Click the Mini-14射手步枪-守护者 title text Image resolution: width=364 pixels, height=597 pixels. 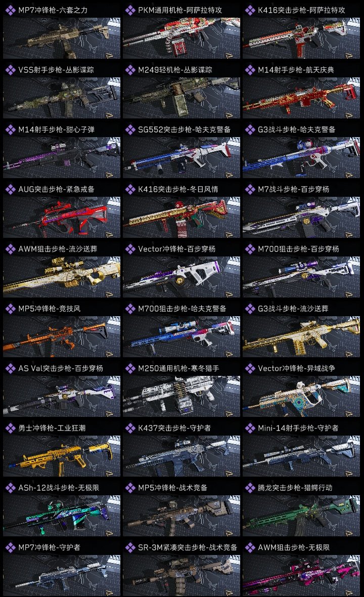tap(298, 428)
